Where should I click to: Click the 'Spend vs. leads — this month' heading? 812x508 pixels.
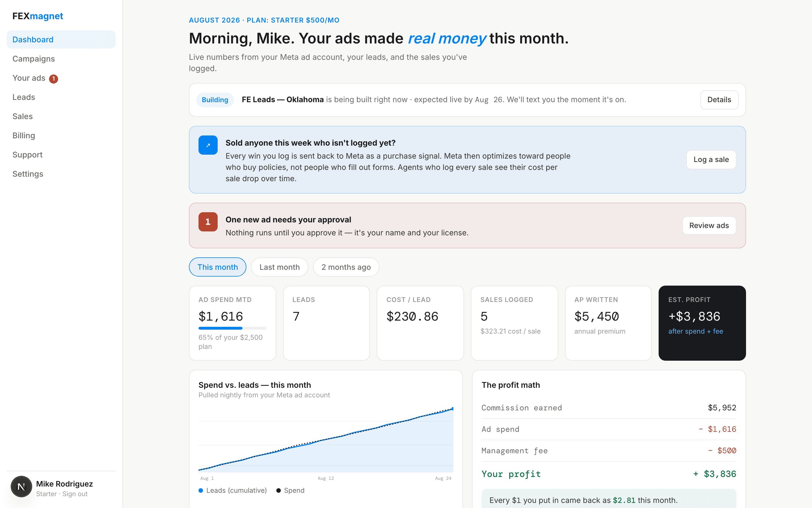(254, 385)
